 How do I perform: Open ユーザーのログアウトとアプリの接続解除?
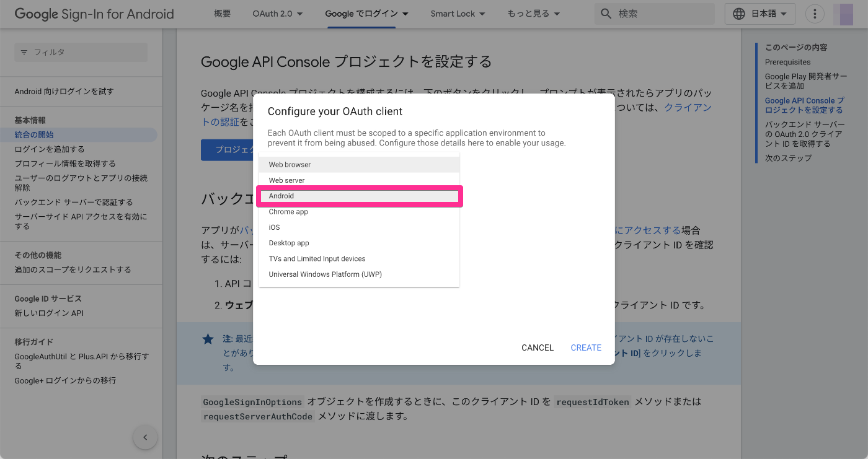(x=81, y=183)
